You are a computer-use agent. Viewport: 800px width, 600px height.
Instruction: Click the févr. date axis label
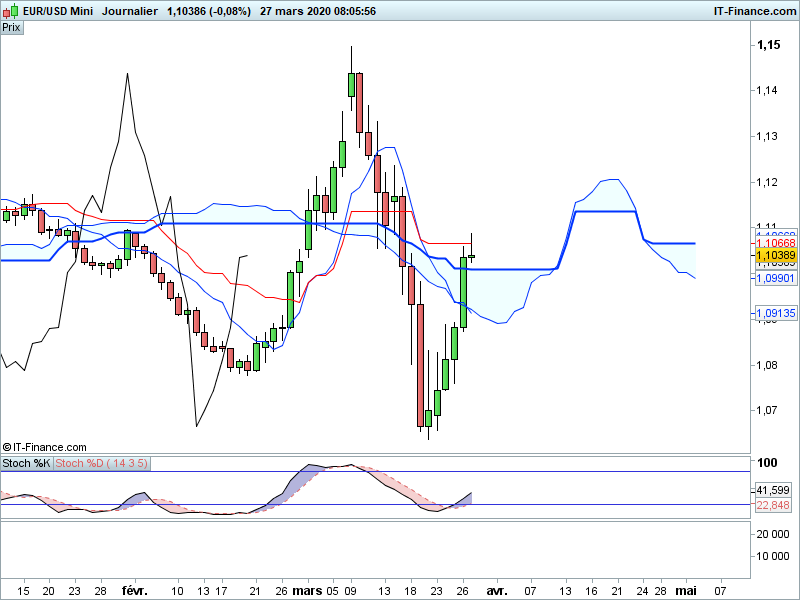click(x=135, y=591)
